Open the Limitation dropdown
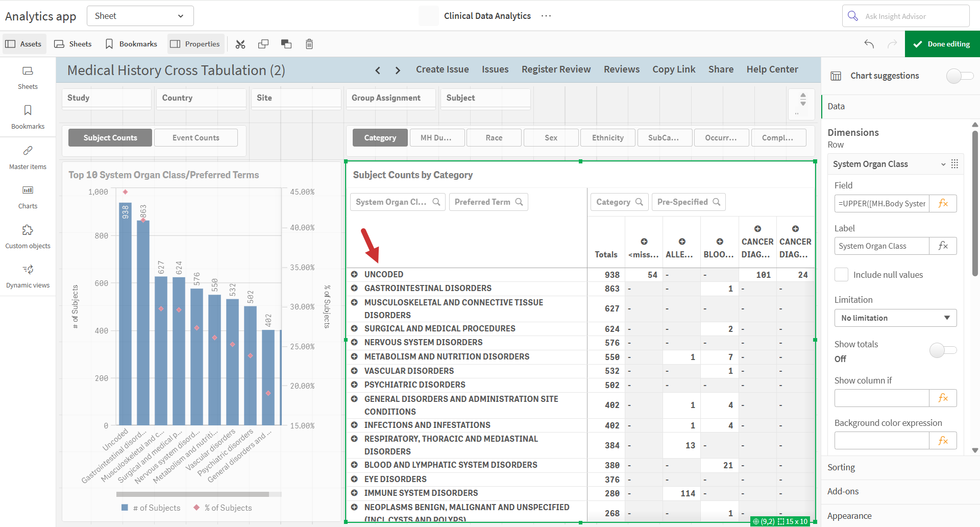Viewport: 980px width, 527px height. click(x=895, y=318)
